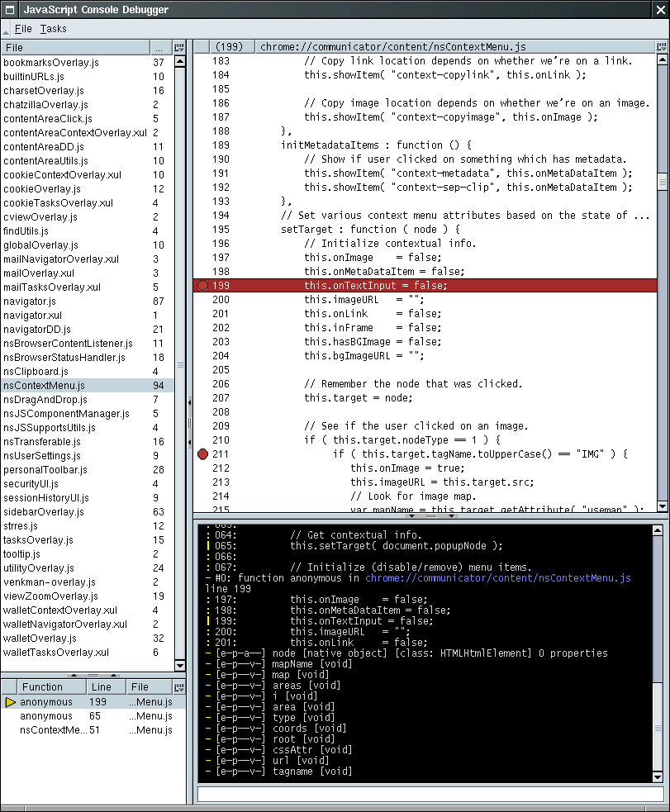Toggle the red breakpoint on line 211

coord(203,454)
